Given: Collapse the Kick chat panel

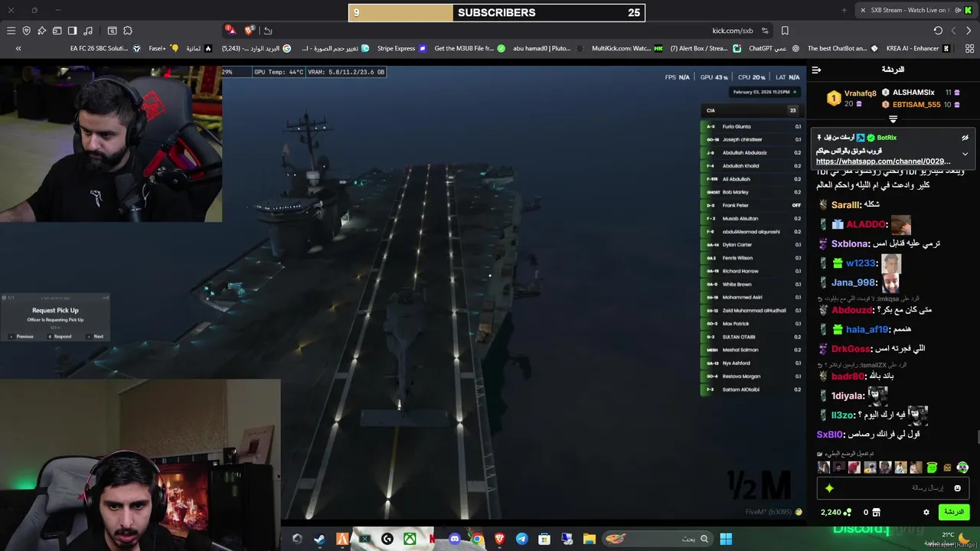Looking at the screenshot, I should [816, 70].
